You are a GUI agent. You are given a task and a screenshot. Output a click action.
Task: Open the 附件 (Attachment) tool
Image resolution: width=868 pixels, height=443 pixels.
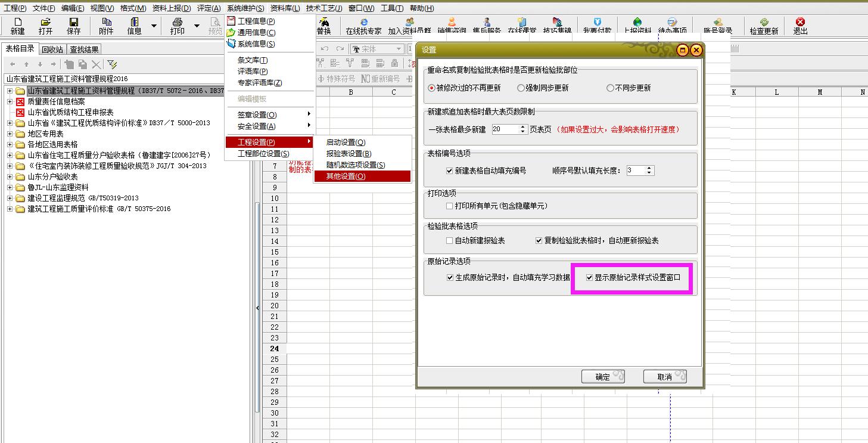coord(106,26)
